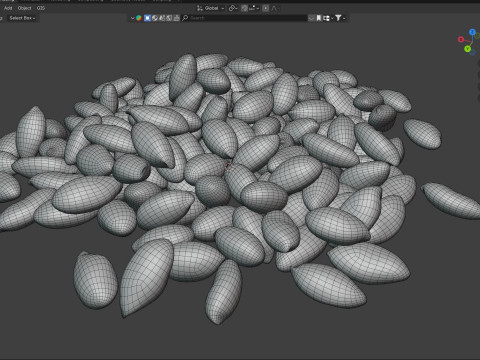480x360 pixels.
Task: Open the pivot point link dropdown
Action: click(x=233, y=8)
